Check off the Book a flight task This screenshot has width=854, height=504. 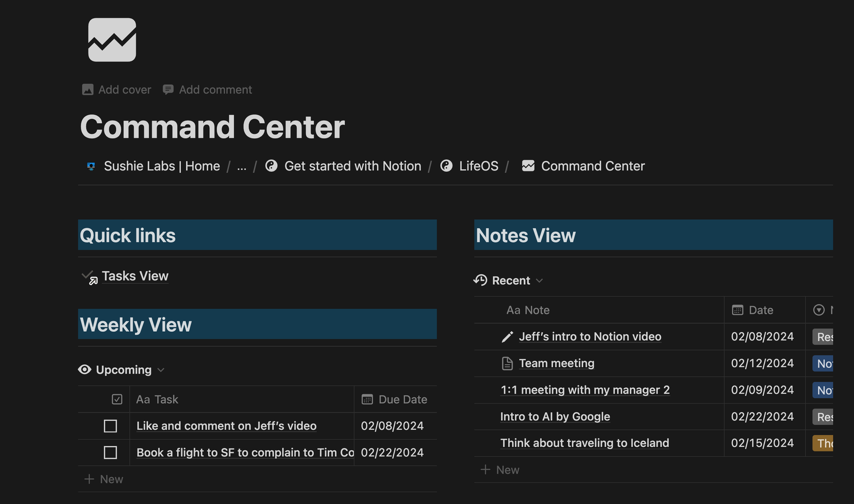pos(110,452)
